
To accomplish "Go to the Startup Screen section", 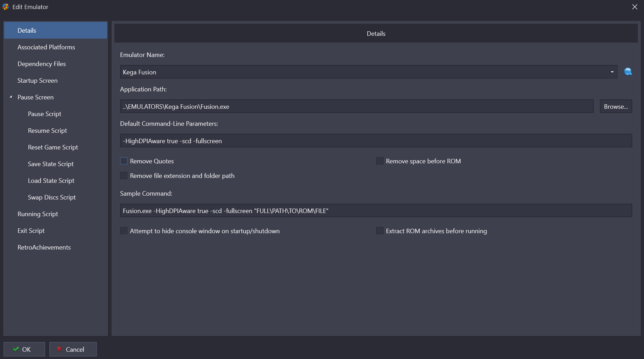I will point(37,81).
